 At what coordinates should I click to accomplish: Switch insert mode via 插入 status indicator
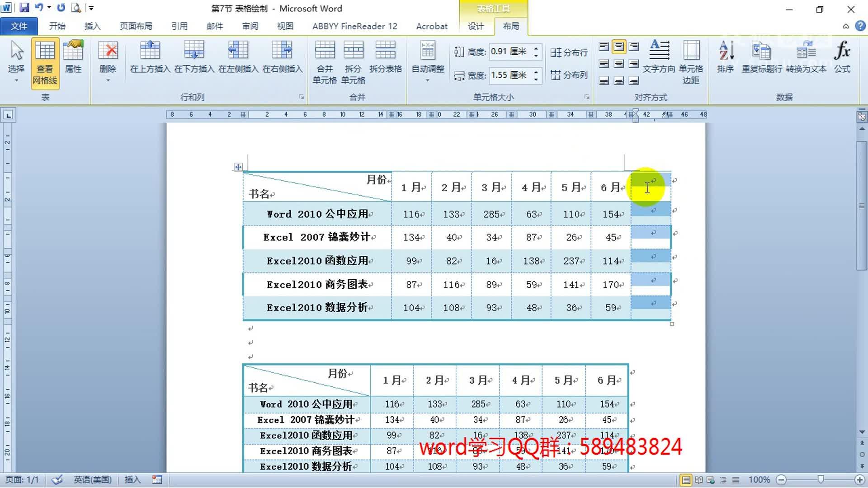[x=132, y=479]
